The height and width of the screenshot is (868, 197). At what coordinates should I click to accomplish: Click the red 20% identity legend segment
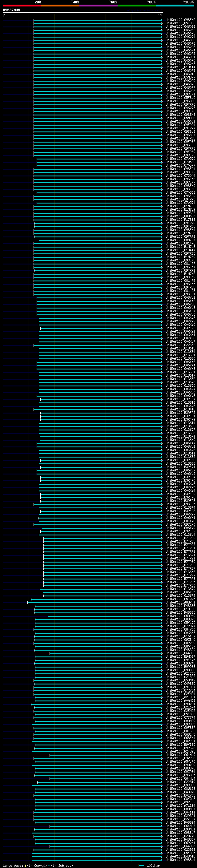tap(22, 6)
